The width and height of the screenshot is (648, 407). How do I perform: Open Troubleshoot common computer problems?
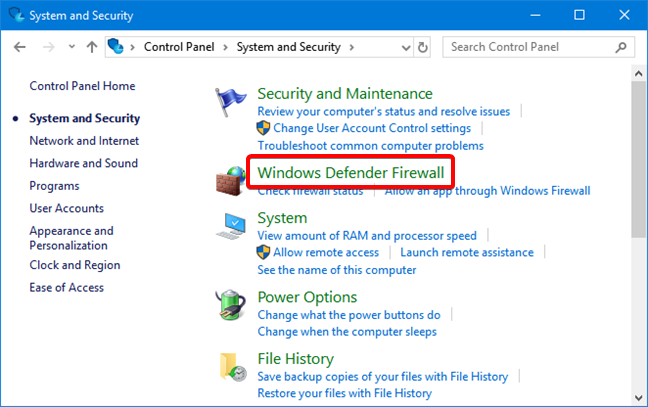pyautogui.click(x=370, y=146)
